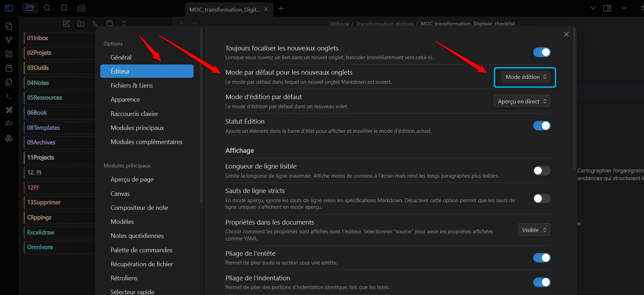The height and width of the screenshot is (295, 644).
Task: Open quick switcher icon in left ribbon
Action: (x=9, y=26)
